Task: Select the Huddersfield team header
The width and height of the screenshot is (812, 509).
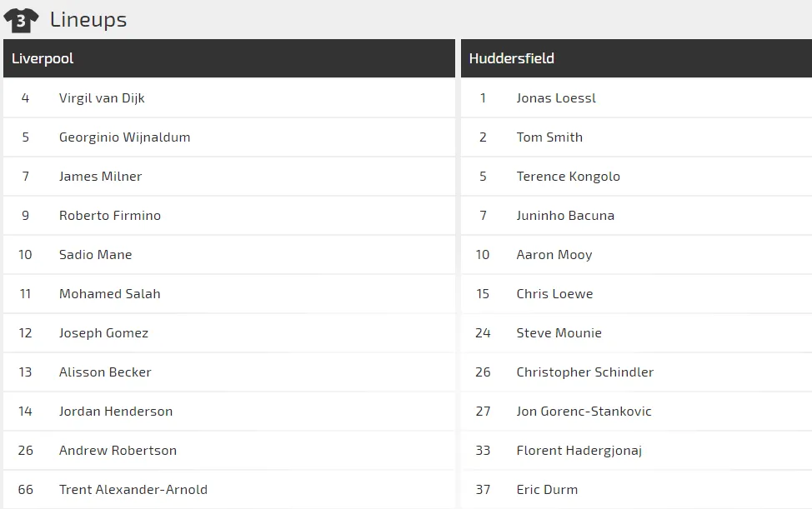Action: 512,58
